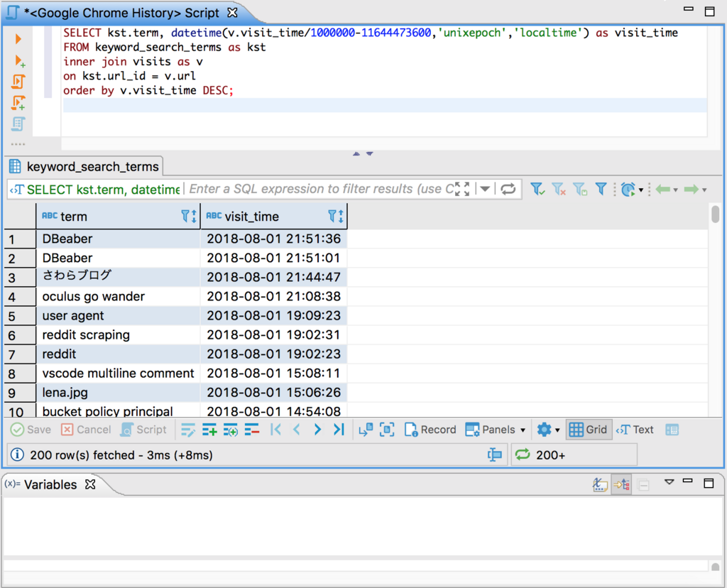This screenshot has width=727, height=588.
Task: Execute script in separate tabs icon
Action: [18, 103]
